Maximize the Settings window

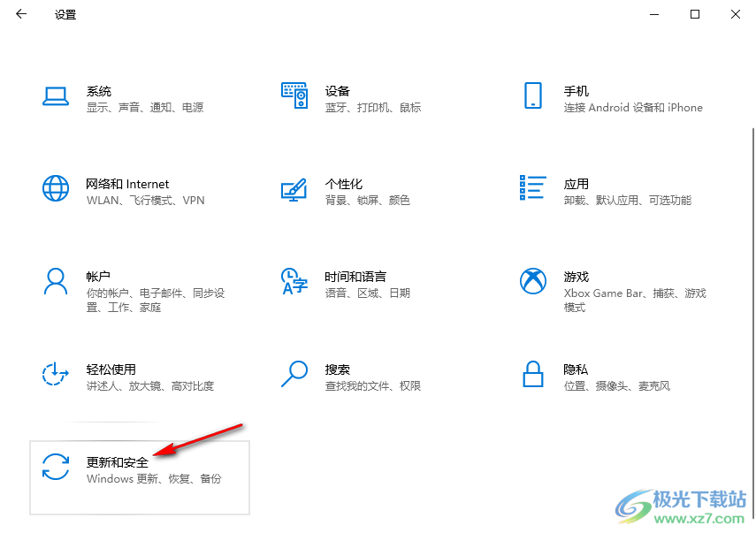click(695, 14)
